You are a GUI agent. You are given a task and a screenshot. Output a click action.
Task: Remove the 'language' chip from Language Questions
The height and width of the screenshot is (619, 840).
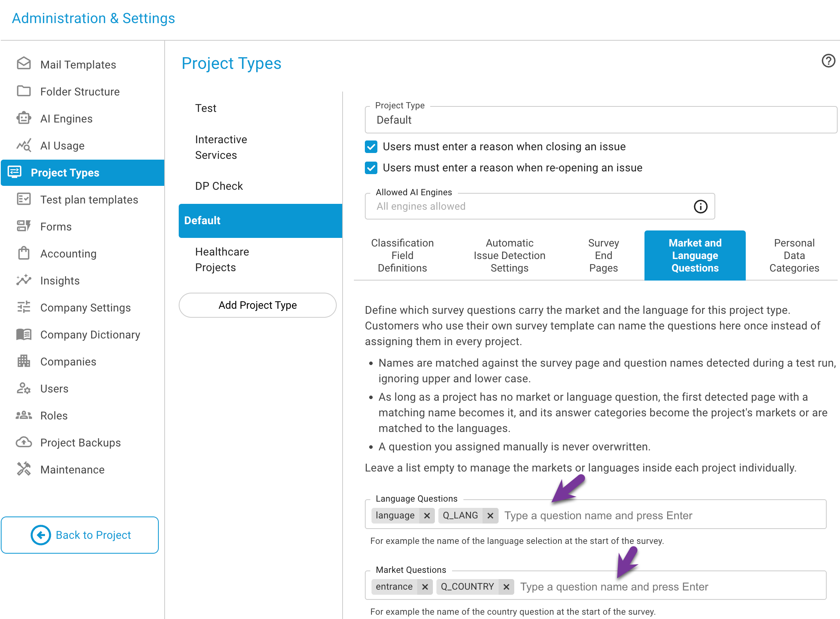click(x=427, y=516)
